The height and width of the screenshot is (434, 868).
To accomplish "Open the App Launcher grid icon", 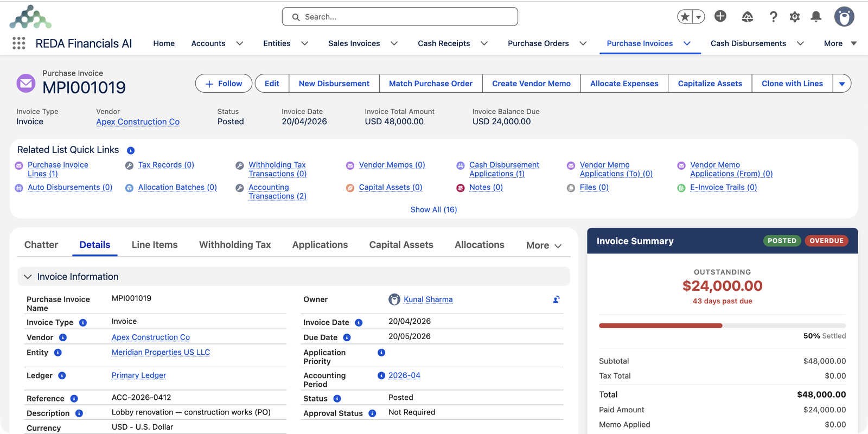I will click(x=19, y=43).
